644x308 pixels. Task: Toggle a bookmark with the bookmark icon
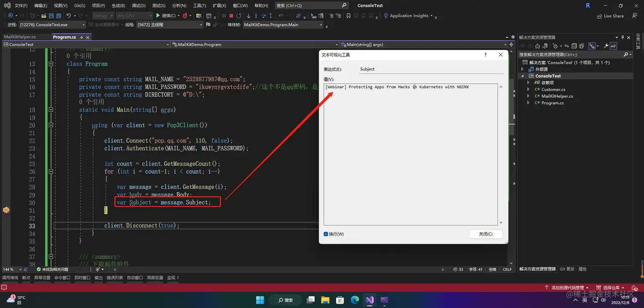click(348, 16)
